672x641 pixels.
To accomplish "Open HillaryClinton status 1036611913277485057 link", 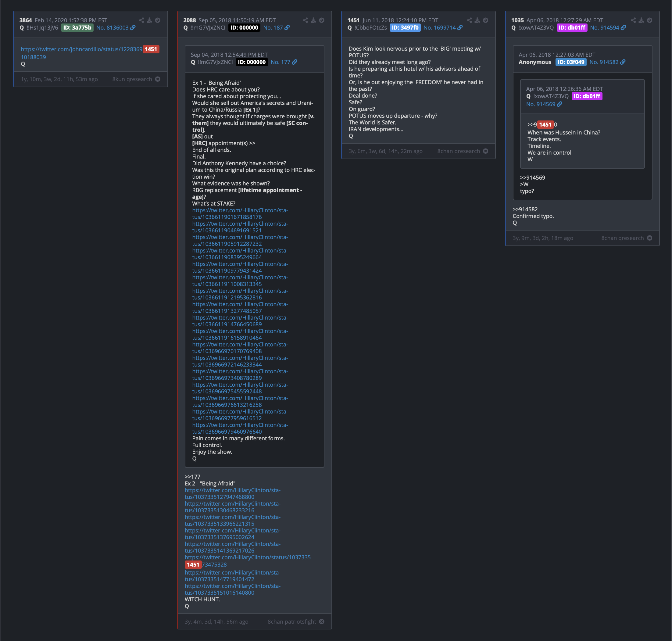I will pyautogui.click(x=240, y=307).
